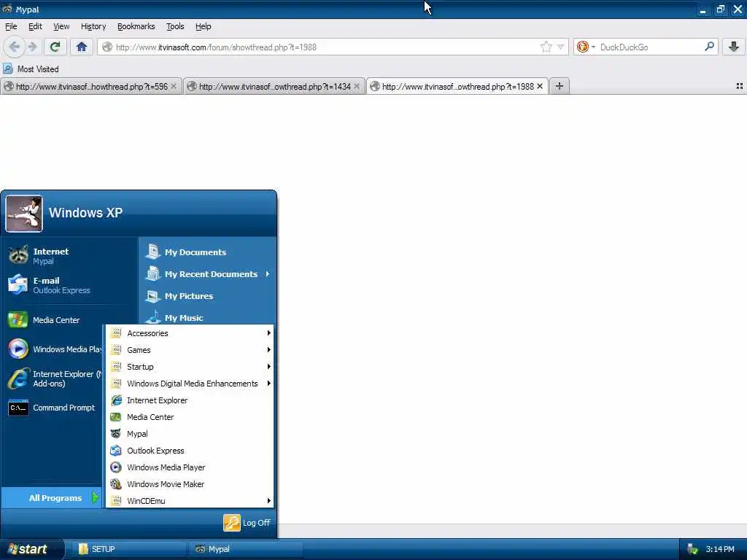The image size is (747, 560).
Task: Open the View menu
Action: pos(61,26)
